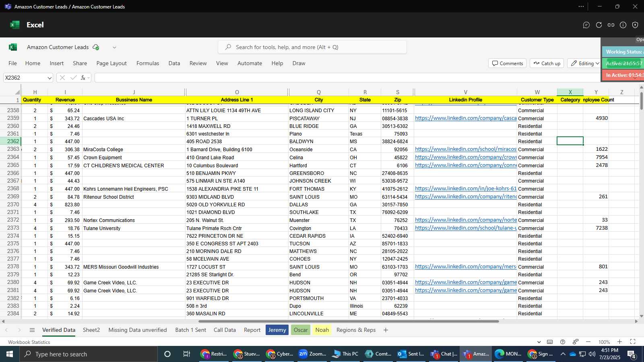Click the vertical scrollbar thumb
This screenshot has width=644, height=362.
click(641, 101)
